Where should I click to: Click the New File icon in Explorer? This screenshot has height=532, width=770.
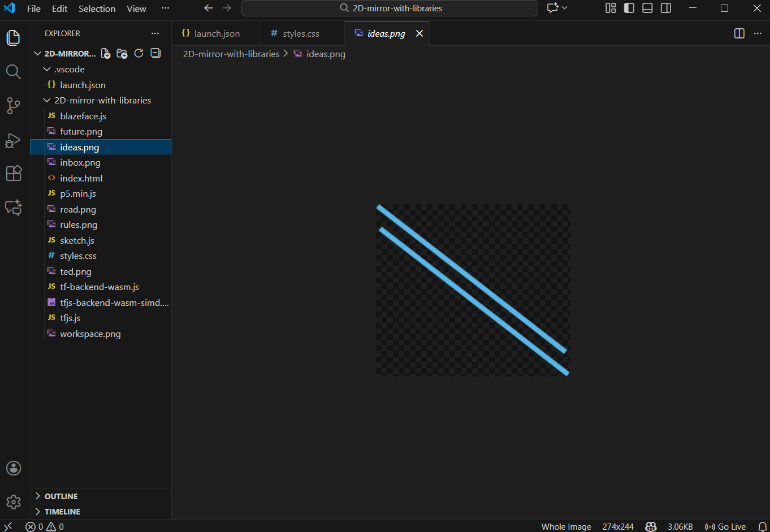point(105,53)
